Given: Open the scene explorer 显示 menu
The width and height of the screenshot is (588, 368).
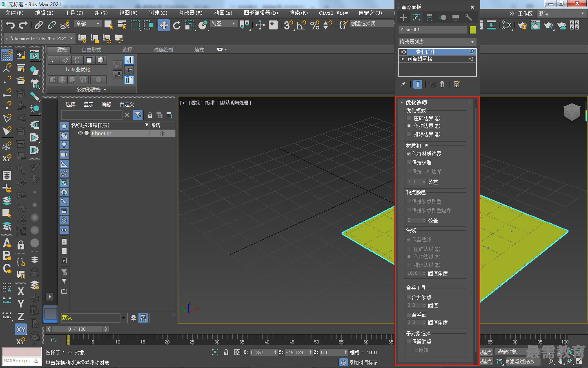Looking at the screenshot, I should pos(89,105).
